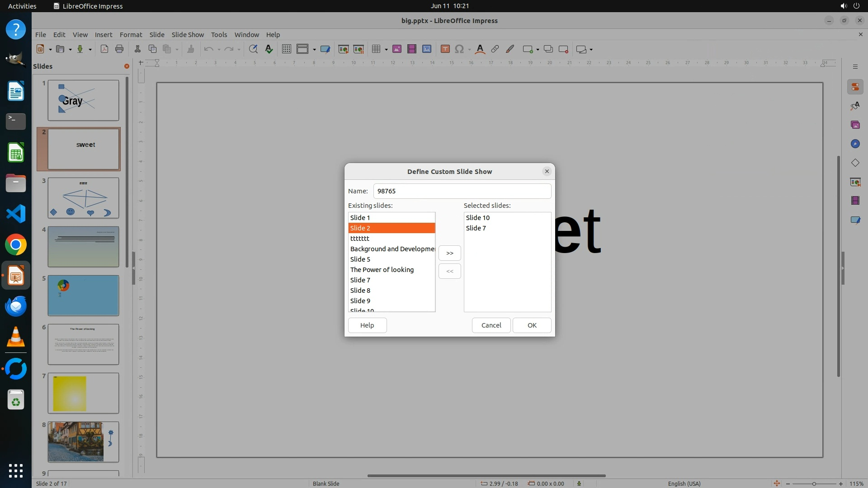Screen dimensions: 868x488
Task: Expand the Save button dropdown arrow
Action: coord(90,50)
